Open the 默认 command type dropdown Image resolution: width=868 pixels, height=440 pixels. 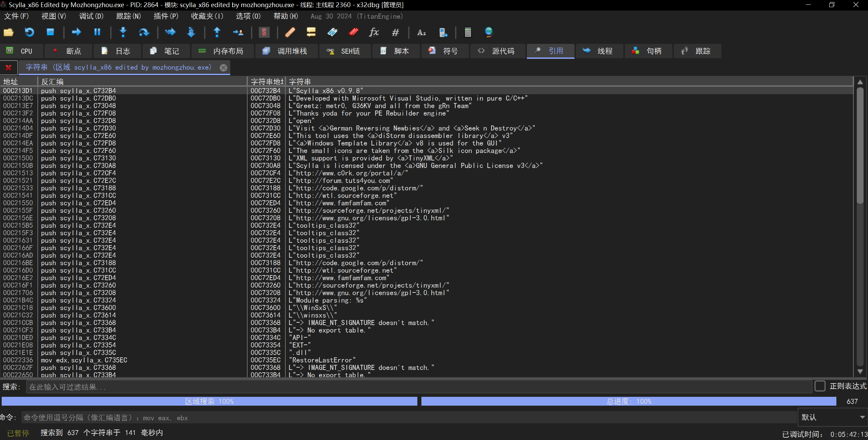point(833,417)
